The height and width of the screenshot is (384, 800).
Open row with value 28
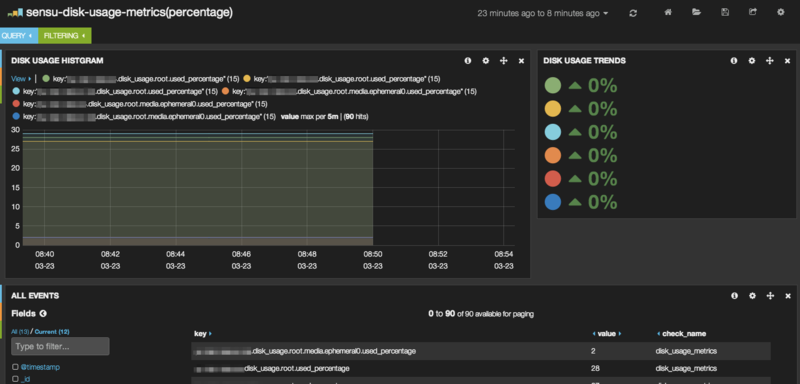click(x=481, y=368)
